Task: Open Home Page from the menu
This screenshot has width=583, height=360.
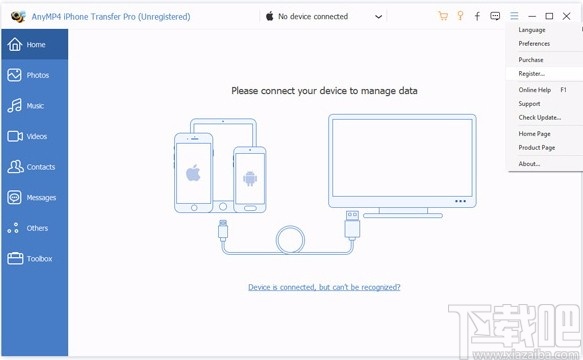Action: click(534, 134)
